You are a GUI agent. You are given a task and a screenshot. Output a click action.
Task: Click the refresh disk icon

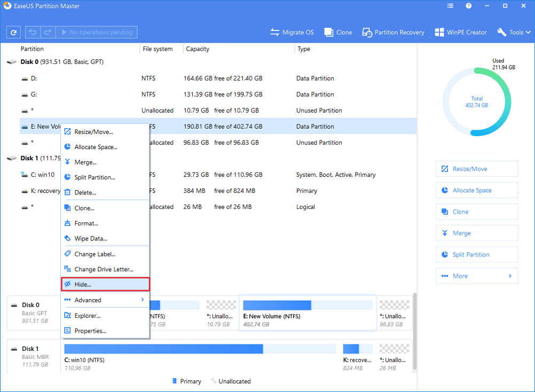[14, 33]
